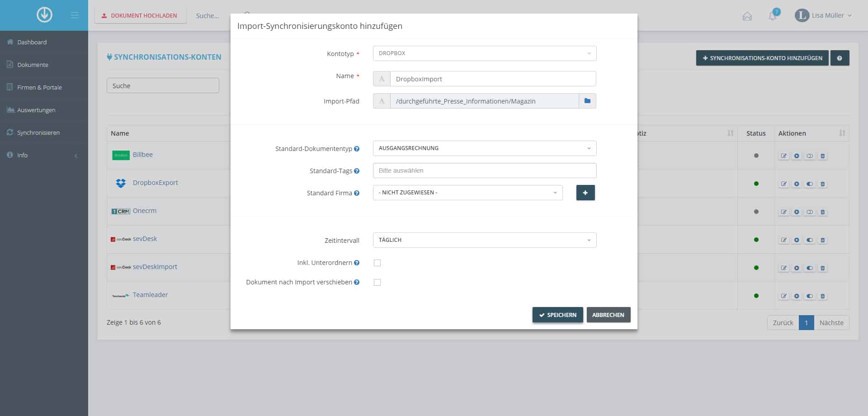
Task: Click the help icon beside Standard-Dokumententyp
Action: pos(357,149)
